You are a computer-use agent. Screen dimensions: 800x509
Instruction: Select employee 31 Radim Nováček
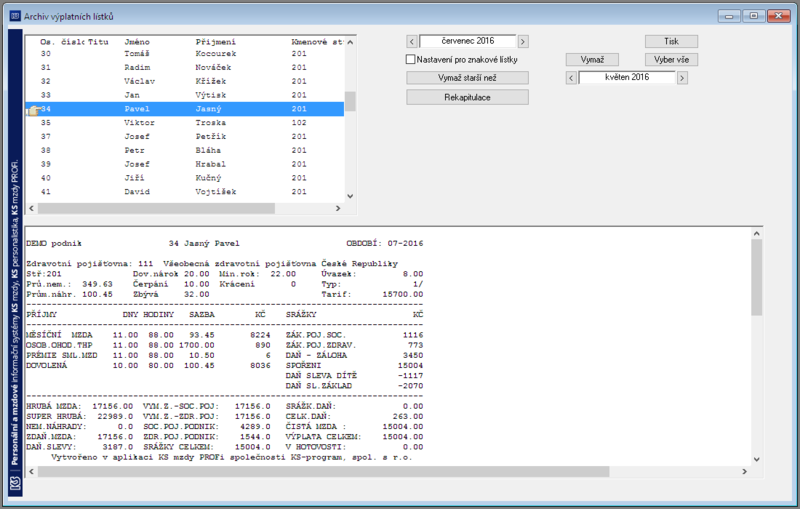tap(185, 67)
